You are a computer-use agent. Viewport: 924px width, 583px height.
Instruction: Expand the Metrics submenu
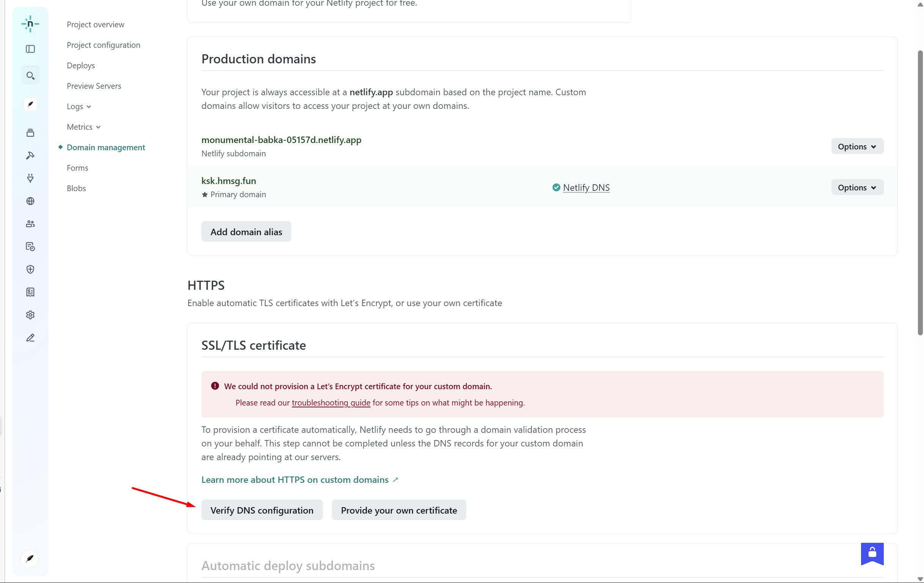[83, 127]
